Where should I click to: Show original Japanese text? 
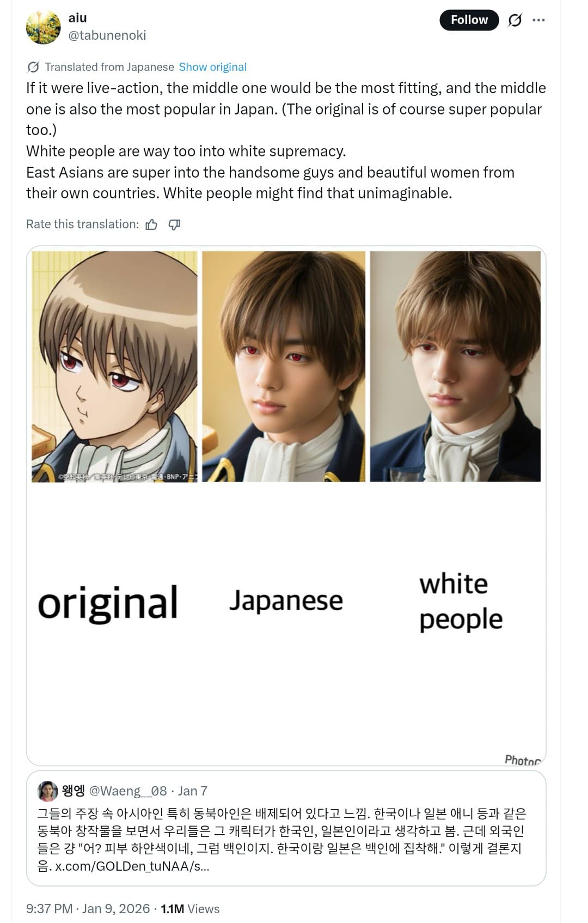tap(212, 67)
